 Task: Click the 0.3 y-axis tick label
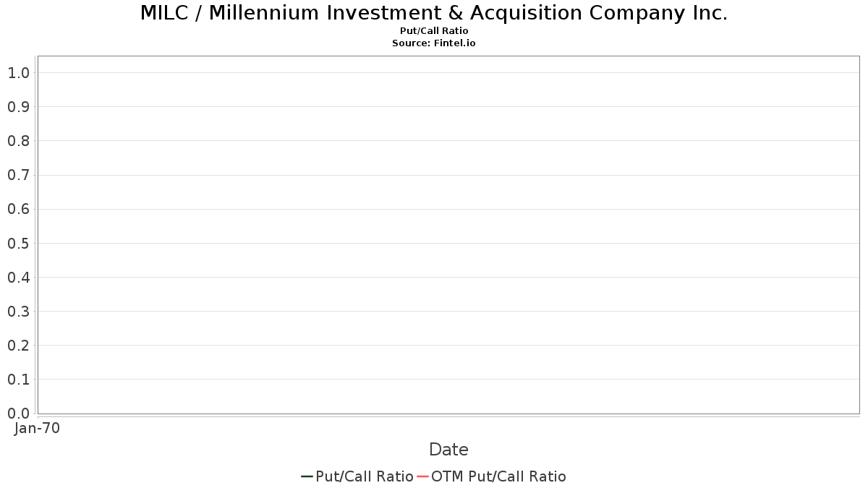[x=18, y=311]
